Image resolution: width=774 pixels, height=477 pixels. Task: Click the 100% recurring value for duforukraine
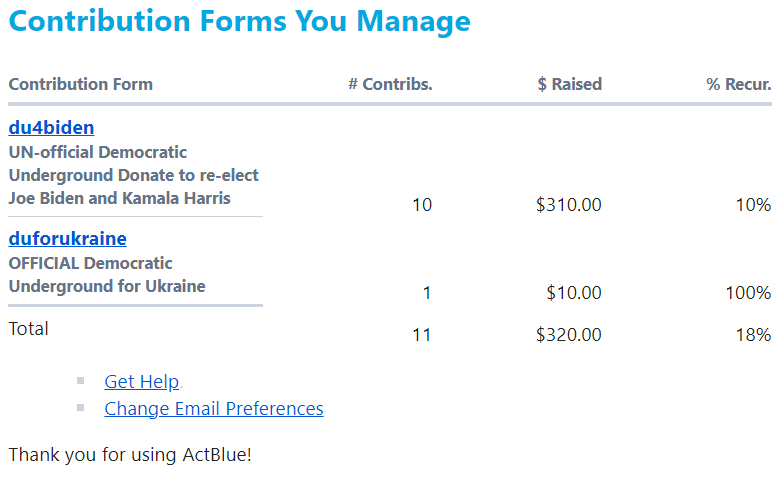click(747, 293)
